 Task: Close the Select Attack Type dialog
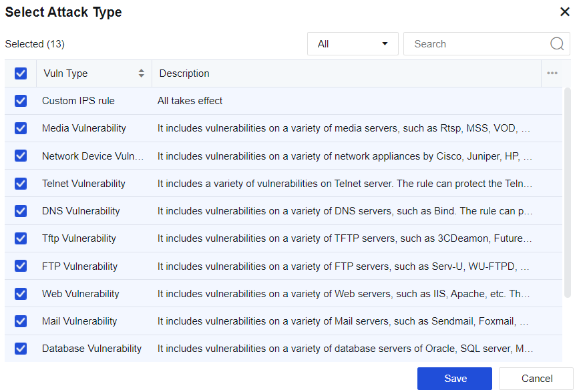coord(565,12)
